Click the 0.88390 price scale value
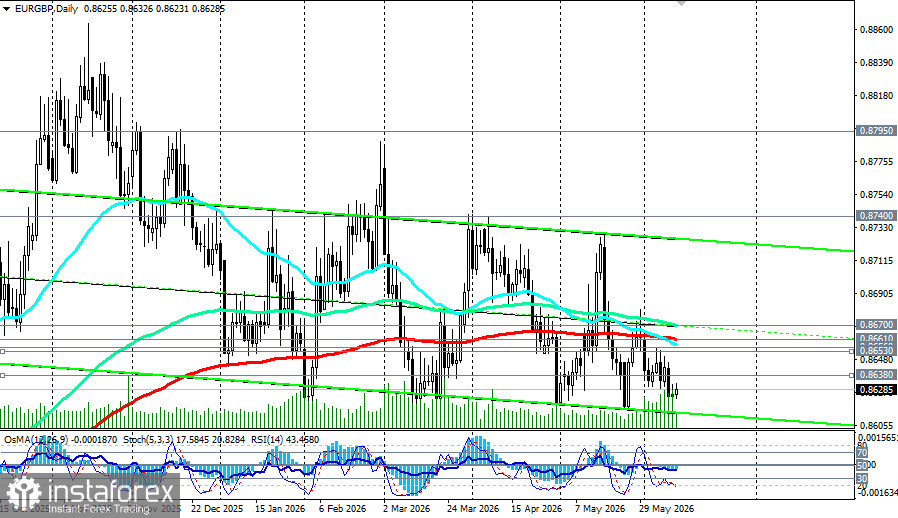898x518 pixels. (876, 62)
